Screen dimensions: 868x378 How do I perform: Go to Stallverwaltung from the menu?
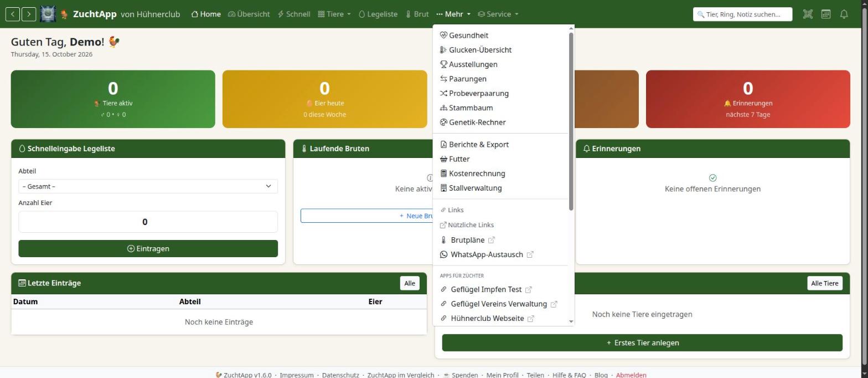coord(501,188)
